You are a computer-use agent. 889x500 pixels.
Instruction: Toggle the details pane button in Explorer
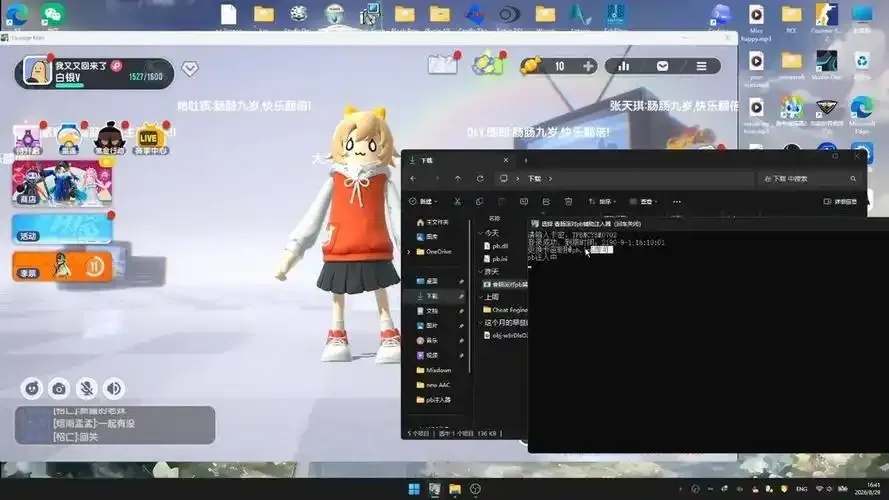840,201
